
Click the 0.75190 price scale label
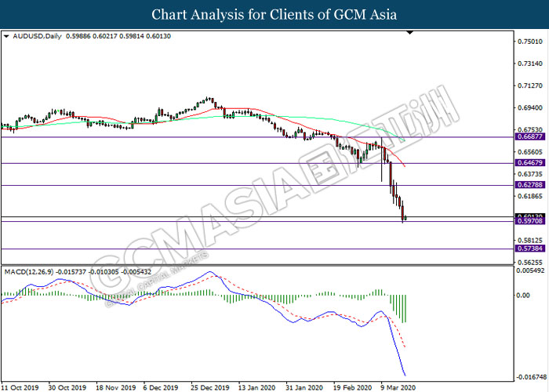527,42
